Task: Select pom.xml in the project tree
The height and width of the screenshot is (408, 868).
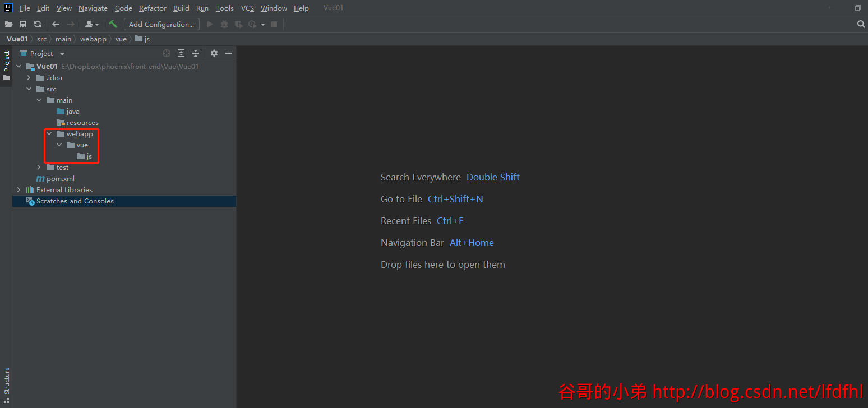Action: [x=61, y=179]
